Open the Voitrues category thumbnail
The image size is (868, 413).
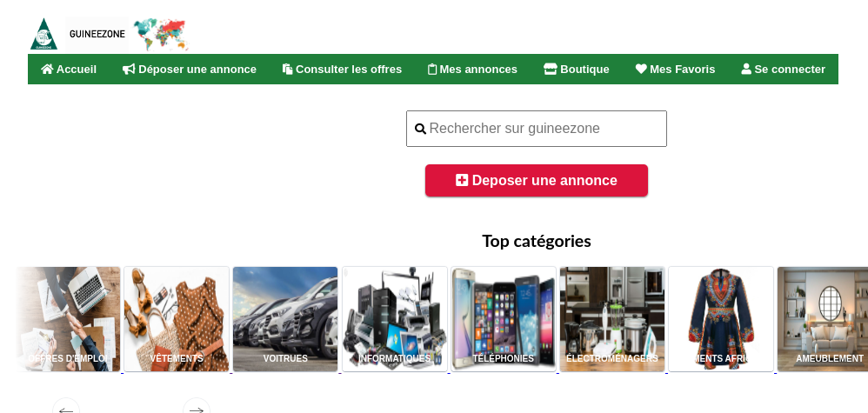tap(285, 319)
